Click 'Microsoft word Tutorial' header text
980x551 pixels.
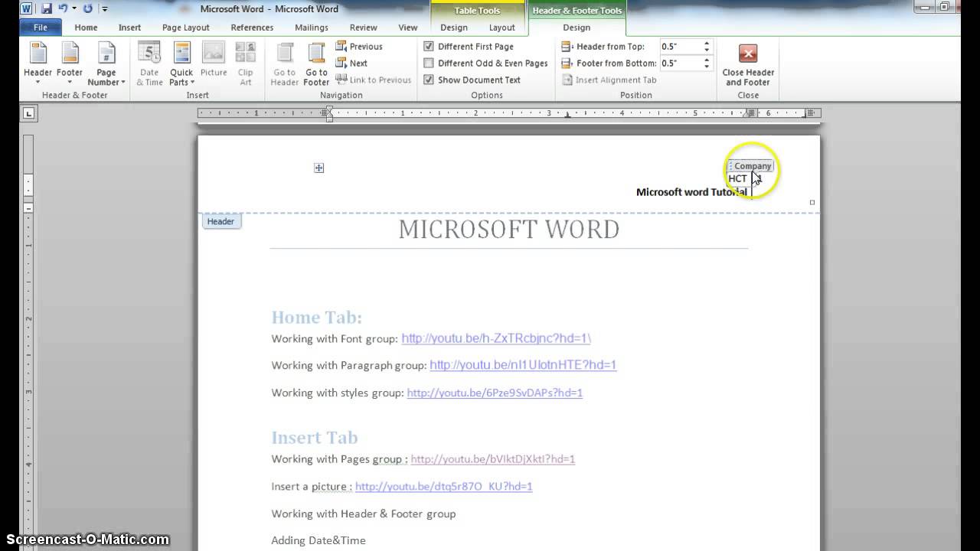pos(691,192)
